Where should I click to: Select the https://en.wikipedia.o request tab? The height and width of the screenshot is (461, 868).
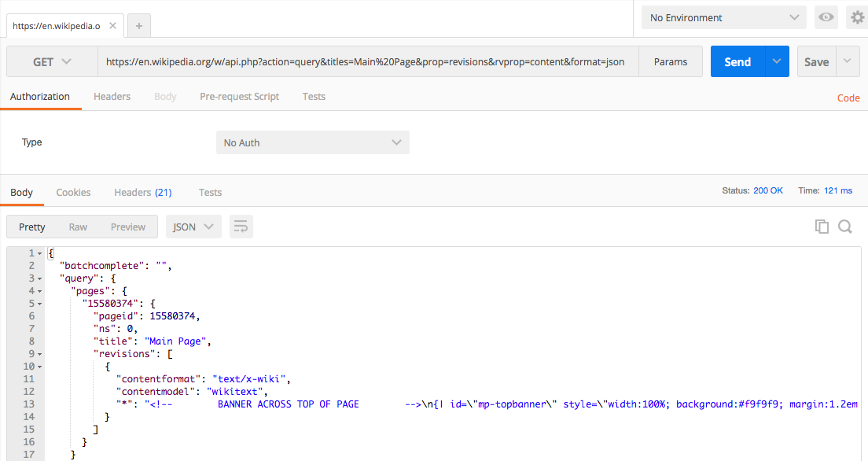57,26
